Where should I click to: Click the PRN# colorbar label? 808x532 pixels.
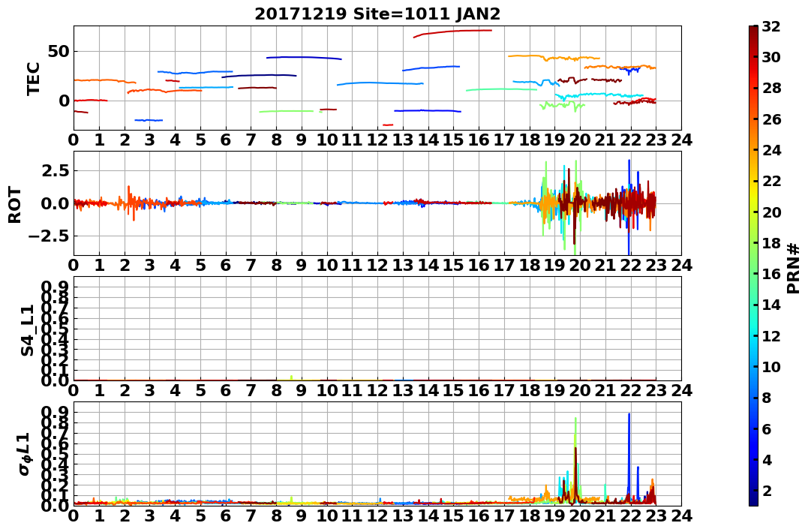click(x=794, y=268)
